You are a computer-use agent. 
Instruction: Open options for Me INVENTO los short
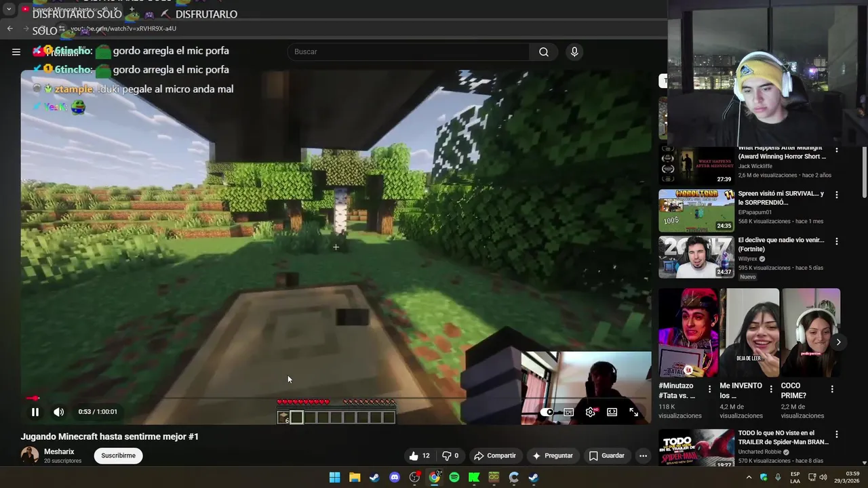point(770,389)
